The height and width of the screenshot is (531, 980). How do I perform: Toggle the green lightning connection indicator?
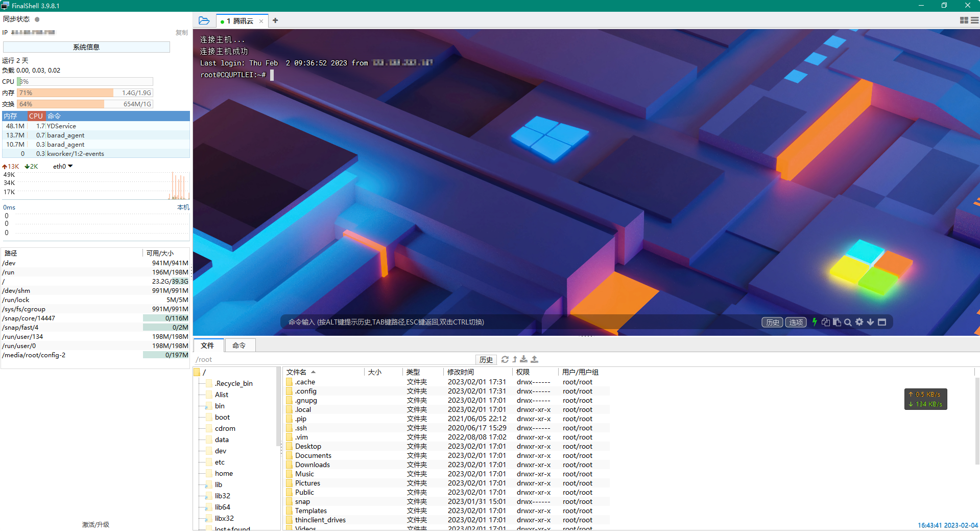pos(815,322)
